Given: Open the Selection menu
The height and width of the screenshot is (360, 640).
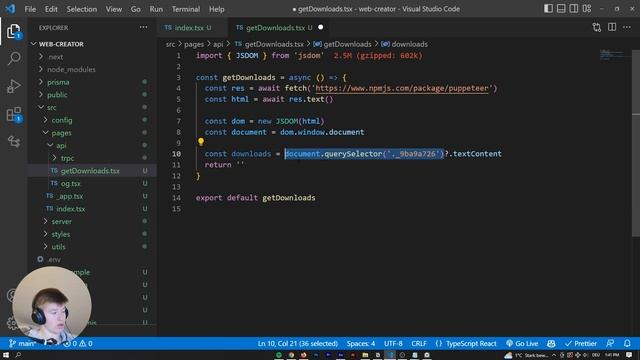Looking at the screenshot, I should coord(82,9).
